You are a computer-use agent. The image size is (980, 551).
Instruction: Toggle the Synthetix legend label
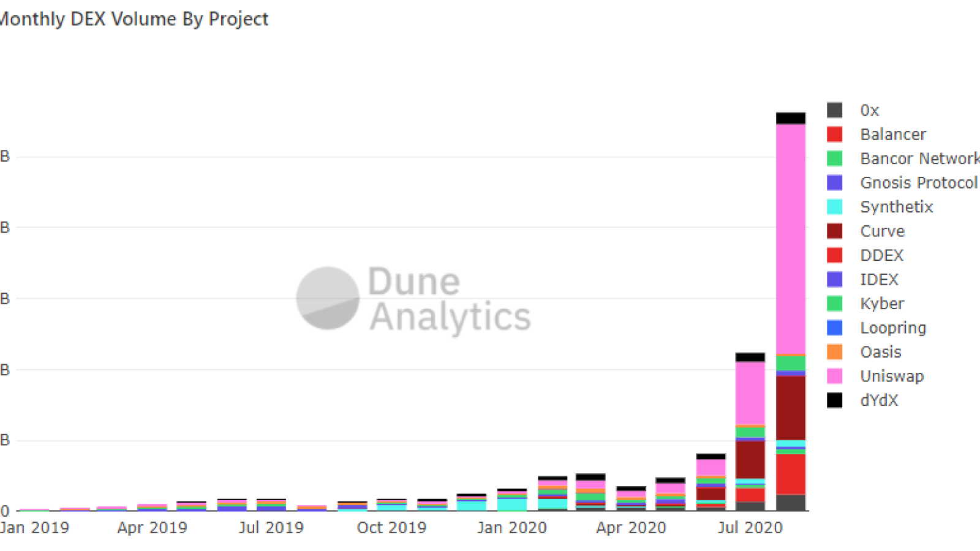pos(897,207)
